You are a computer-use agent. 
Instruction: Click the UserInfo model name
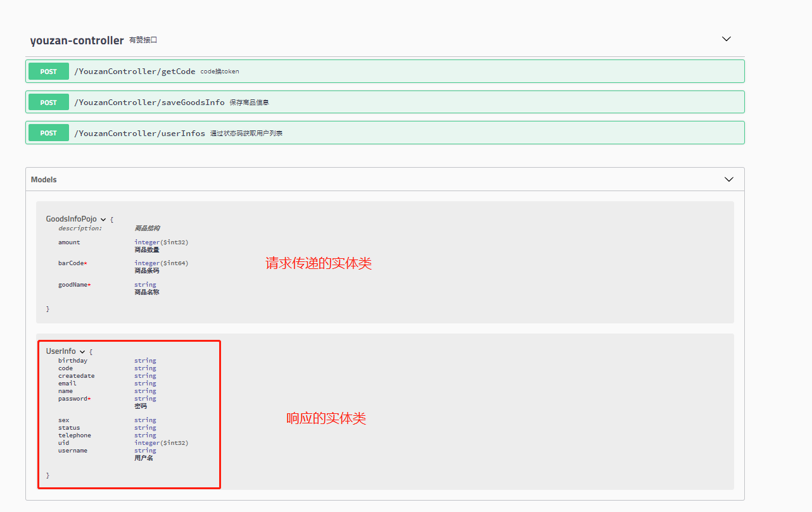tap(61, 351)
